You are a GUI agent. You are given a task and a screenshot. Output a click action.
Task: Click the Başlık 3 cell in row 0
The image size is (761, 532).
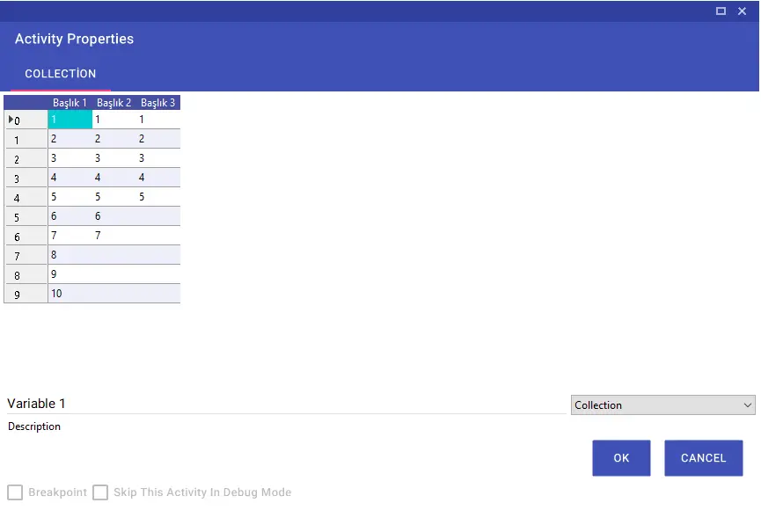(158, 120)
